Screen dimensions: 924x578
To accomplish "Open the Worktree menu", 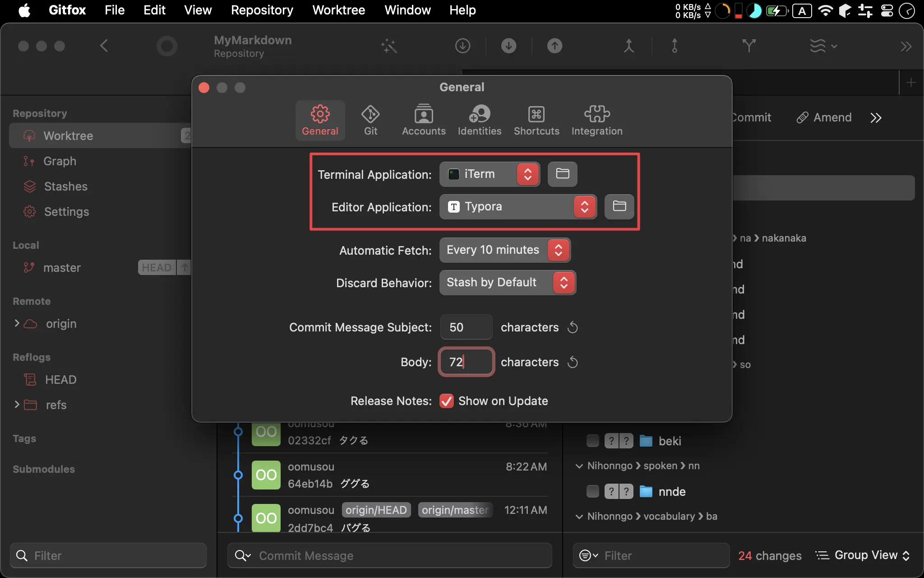I will [x=338, y=10].
